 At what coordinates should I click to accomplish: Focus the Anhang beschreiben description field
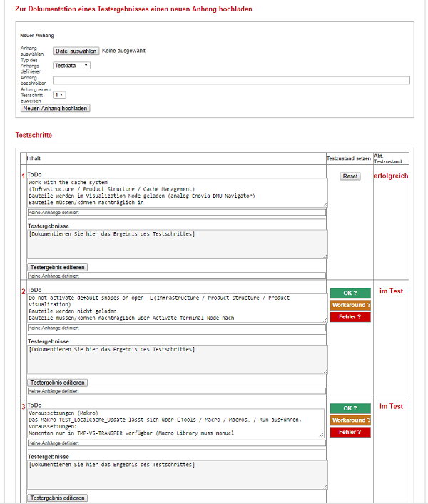[231, 80]
